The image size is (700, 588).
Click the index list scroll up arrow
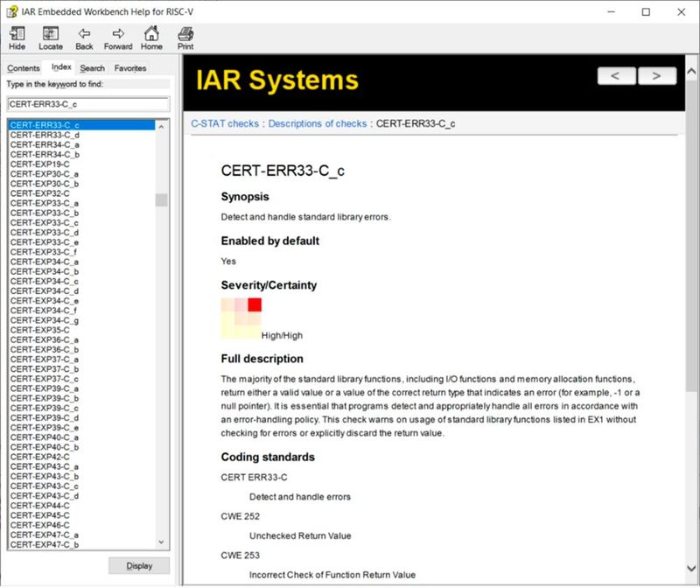pyautogui.click(x=161, y=127)
